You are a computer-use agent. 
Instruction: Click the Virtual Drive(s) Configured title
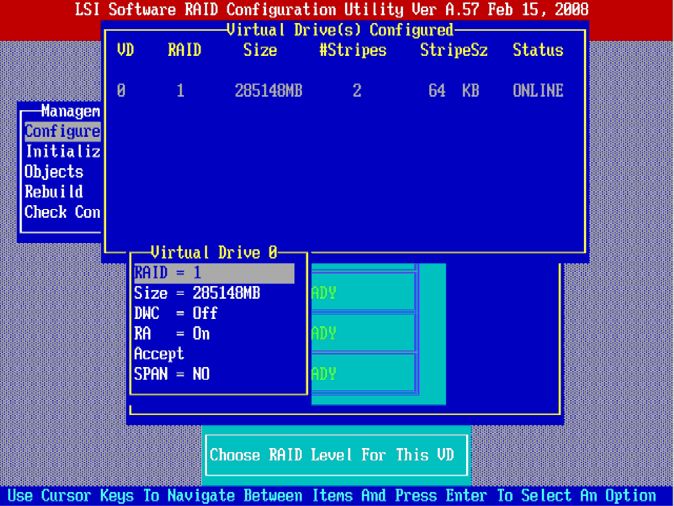(x=340, y=30)
